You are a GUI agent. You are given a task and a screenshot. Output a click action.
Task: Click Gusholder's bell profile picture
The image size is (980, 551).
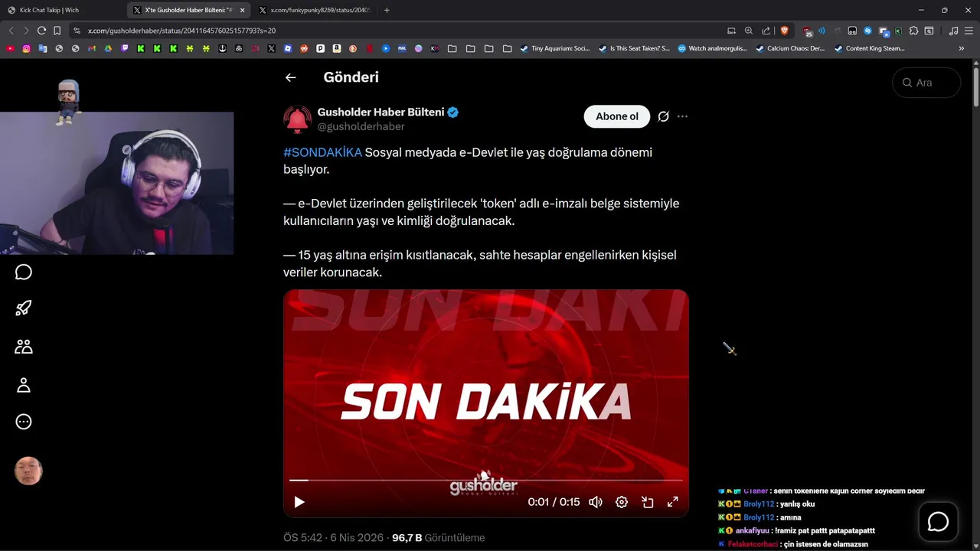point(297,119)
